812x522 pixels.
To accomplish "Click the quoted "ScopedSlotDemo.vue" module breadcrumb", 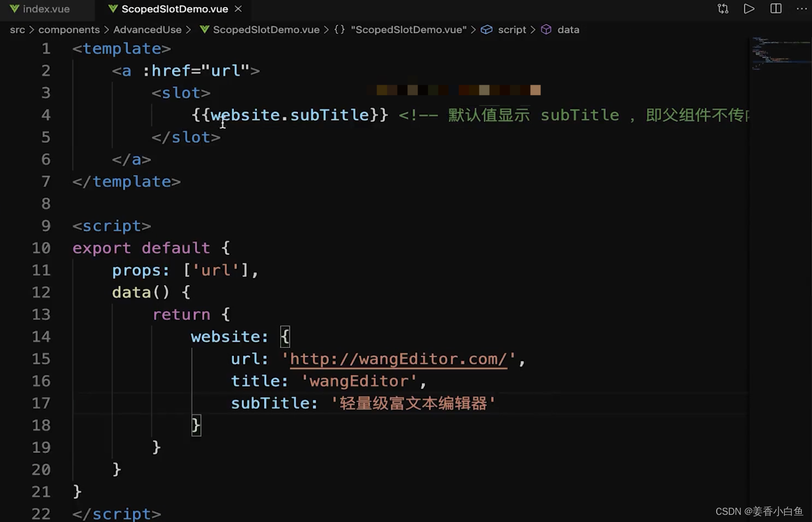I will (409, 30).
